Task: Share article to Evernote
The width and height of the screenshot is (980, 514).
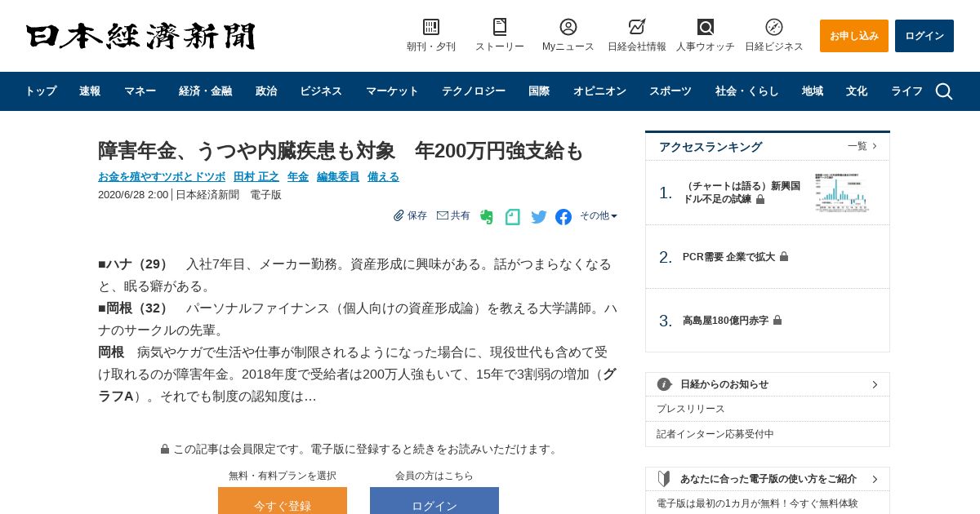Action: [487, 216]
